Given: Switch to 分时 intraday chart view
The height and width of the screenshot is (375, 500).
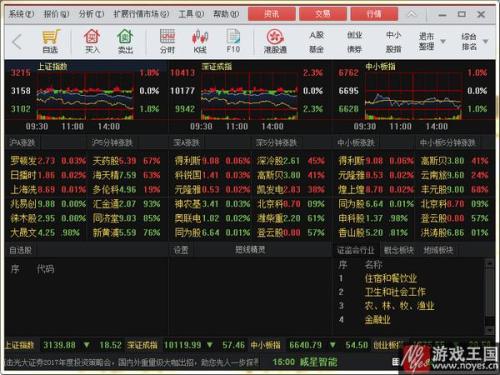Looking at the screenshot, I should click(x=167, y=41).
